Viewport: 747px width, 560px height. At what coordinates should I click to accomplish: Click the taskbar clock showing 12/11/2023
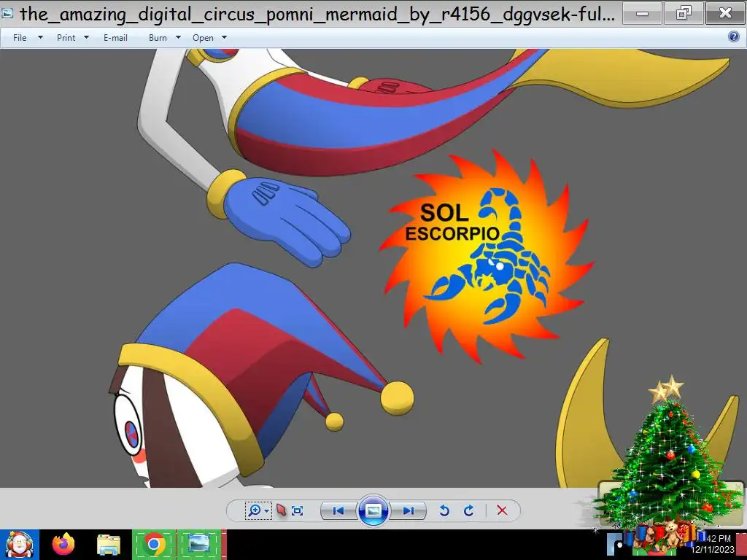click(x=713, y=544)
